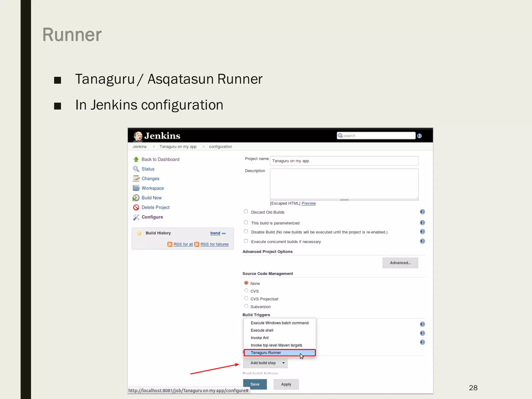This screenshot has width=532, height=399.
Task: Enable Discard Old Builds checkbox
Action: pos(246,212)
